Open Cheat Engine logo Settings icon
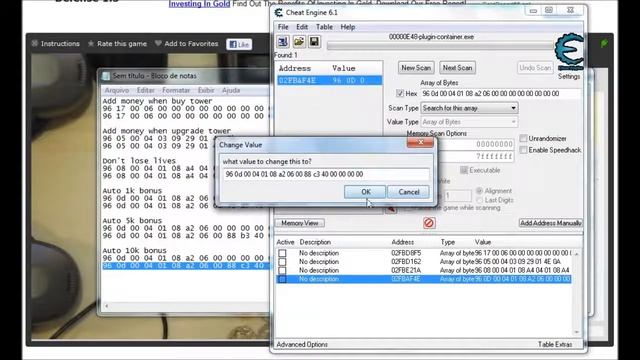The width and height of the screenshot is (640, 360). [x=569, y=52]
